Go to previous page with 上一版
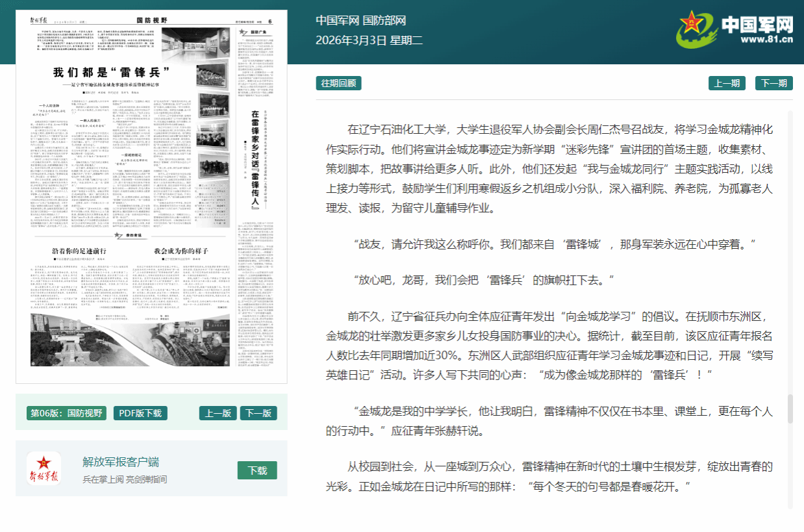804x532 pixels. click(218, 413)
